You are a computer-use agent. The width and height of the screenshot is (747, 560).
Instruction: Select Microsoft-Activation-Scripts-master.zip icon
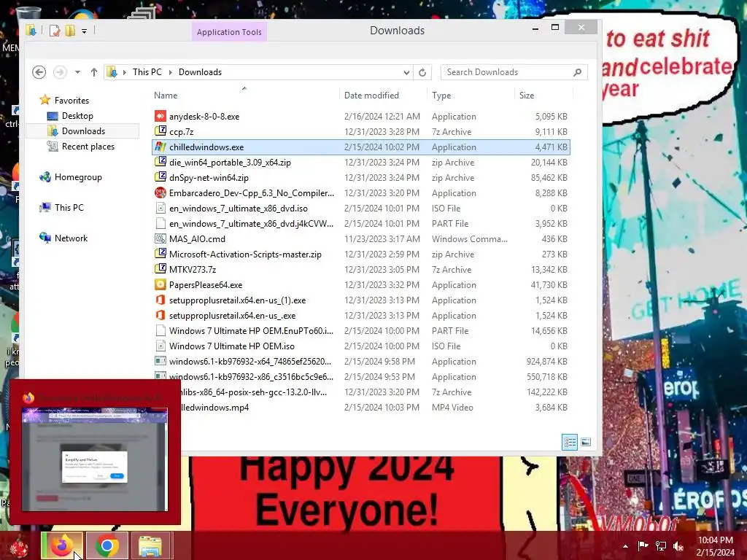160,254
